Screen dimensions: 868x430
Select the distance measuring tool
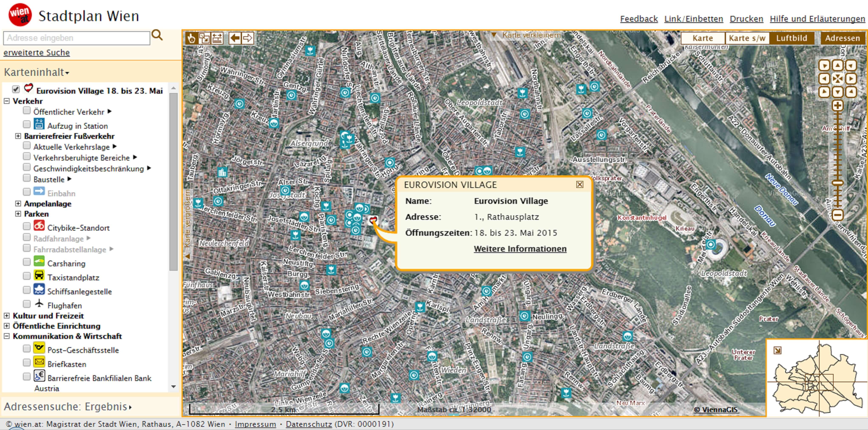tap(217, 38)
